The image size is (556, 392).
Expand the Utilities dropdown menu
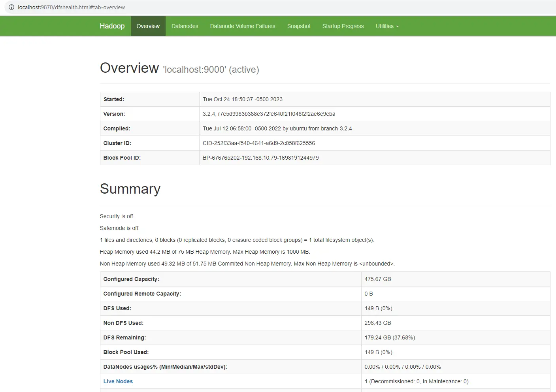387,26
